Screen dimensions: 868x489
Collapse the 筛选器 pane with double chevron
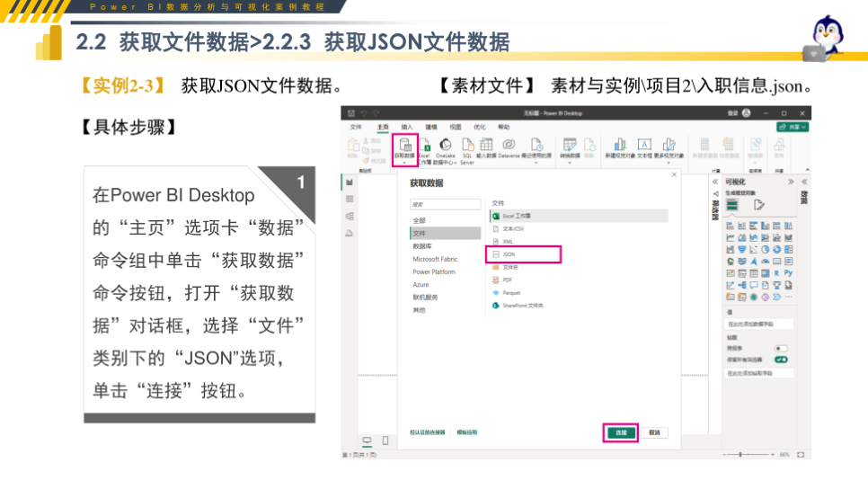pos(715,182)
